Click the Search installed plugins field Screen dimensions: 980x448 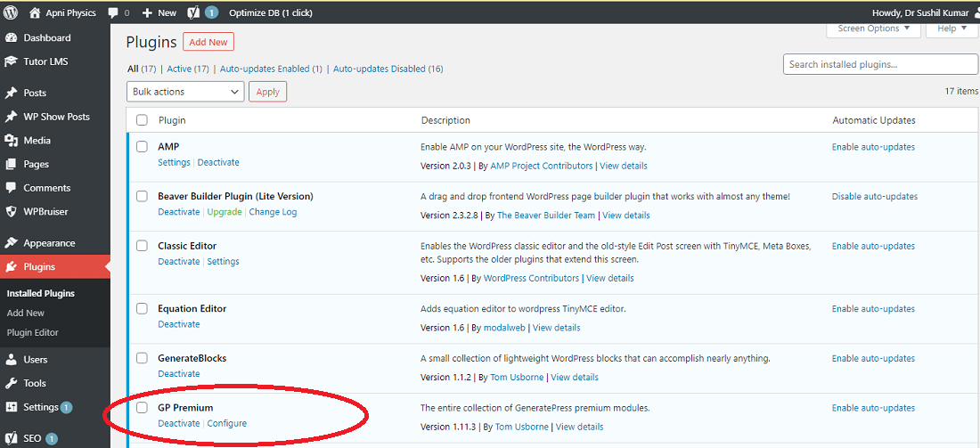click(880, 64)
